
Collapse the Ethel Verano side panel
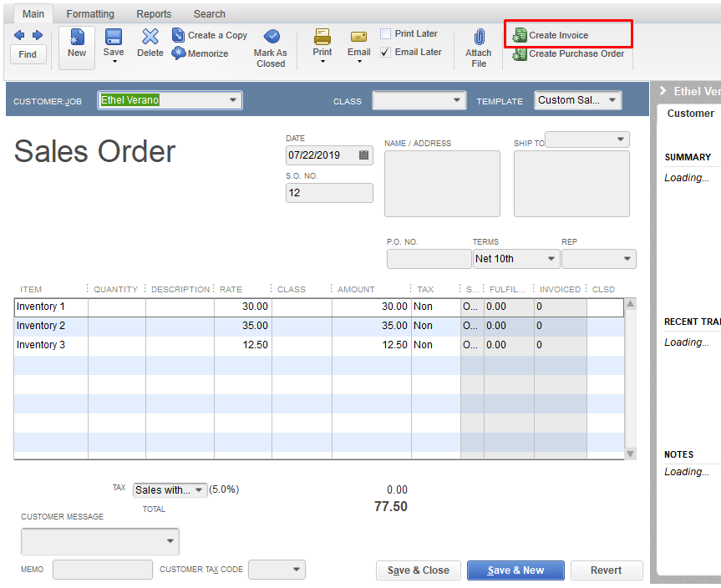[x=663, y=90]
